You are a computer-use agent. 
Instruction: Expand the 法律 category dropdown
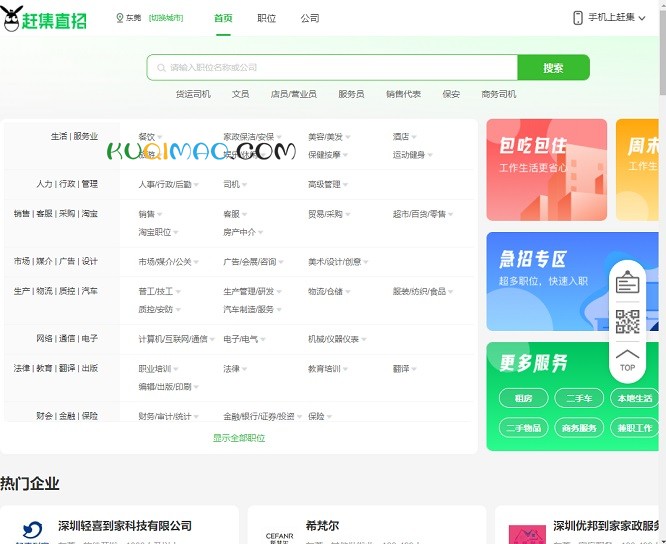coord(235,369)
